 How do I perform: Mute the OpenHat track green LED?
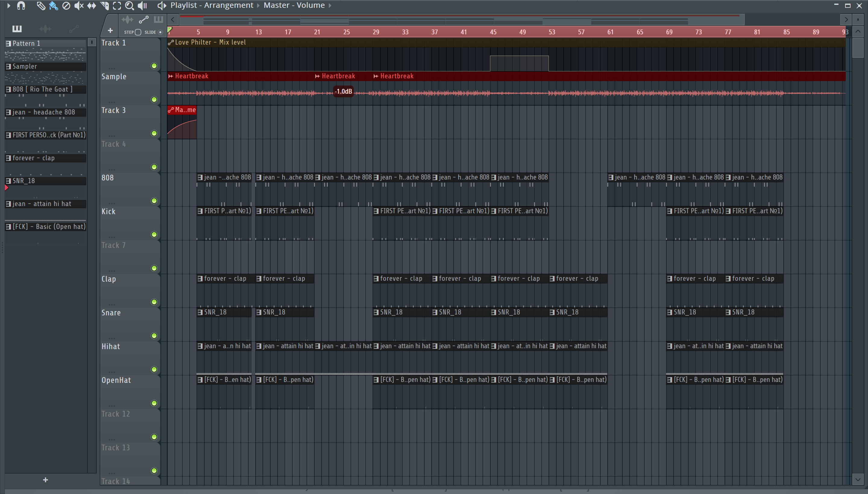pos(154,403)
